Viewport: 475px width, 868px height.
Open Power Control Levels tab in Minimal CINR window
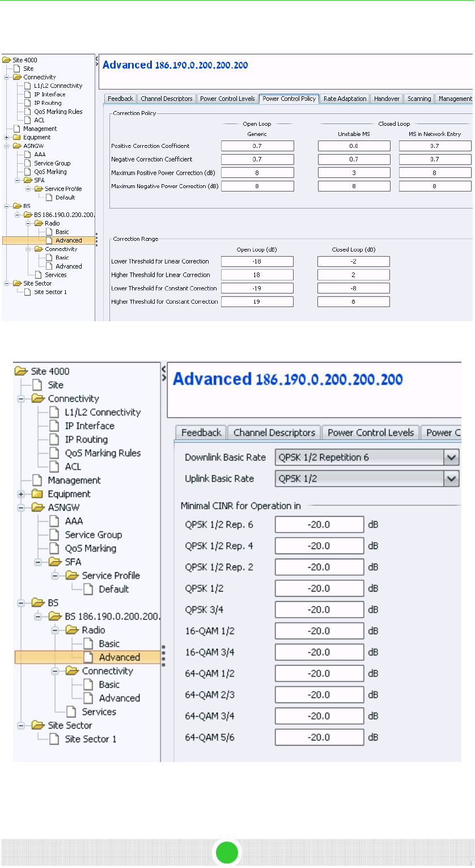click(371, 432)
